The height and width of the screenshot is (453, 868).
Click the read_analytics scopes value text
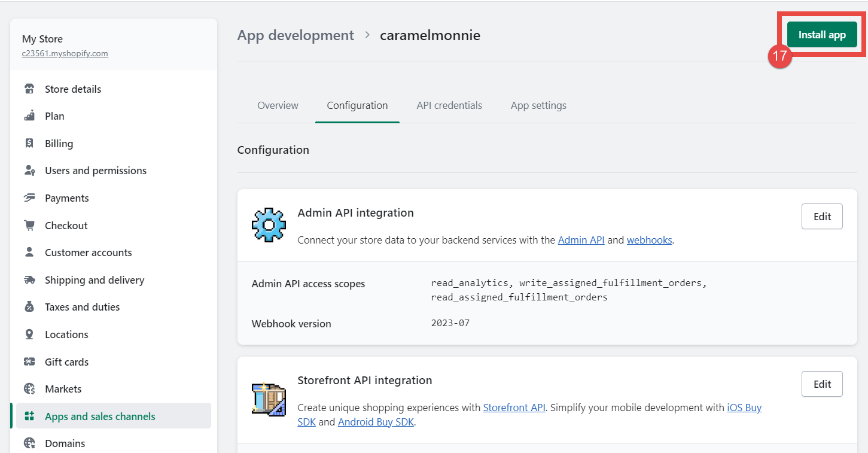pyautogui.click(x=569, y=290)
